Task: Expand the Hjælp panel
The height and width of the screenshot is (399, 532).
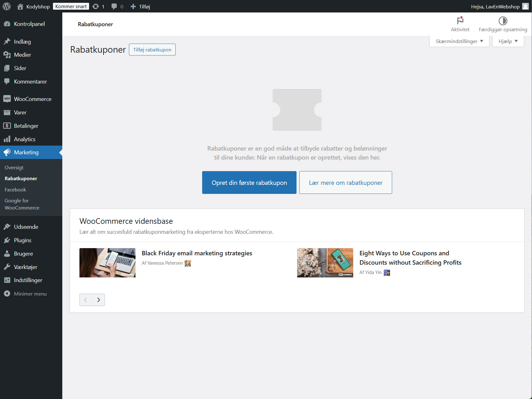Action: pos(508,41)
